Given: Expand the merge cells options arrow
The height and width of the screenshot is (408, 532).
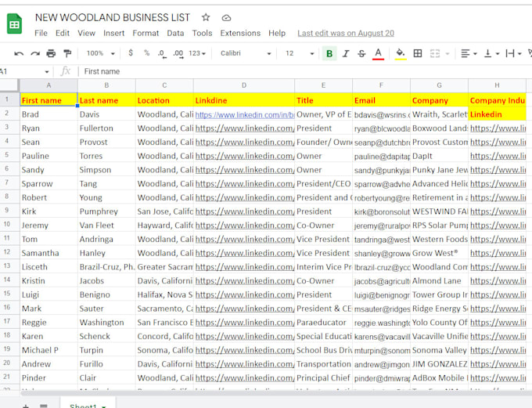Looking at the screenshot, I should (x=448, y=54).
